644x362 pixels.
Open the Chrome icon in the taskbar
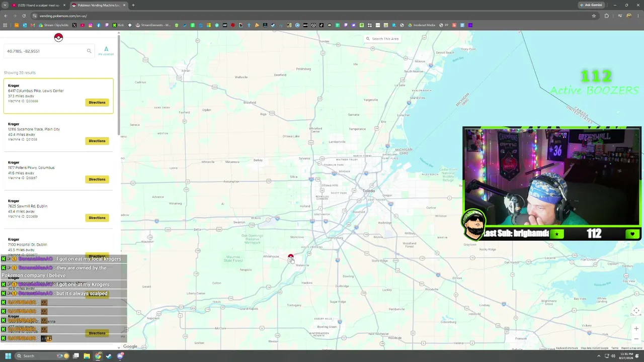click(98, 356)
